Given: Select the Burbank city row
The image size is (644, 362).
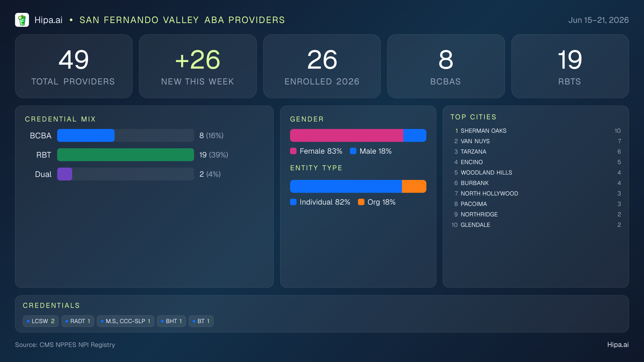Looking at the screenshot, I should pos(536,183).
